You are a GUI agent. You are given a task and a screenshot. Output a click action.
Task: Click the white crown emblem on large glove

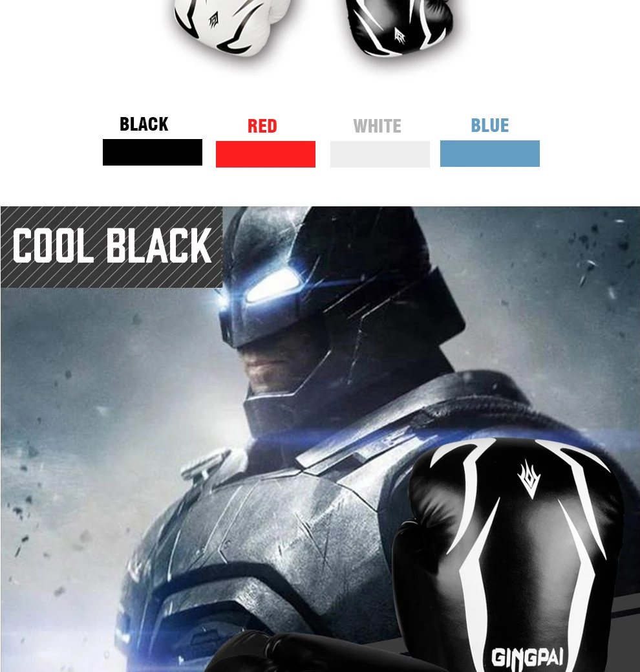(529, 479)
